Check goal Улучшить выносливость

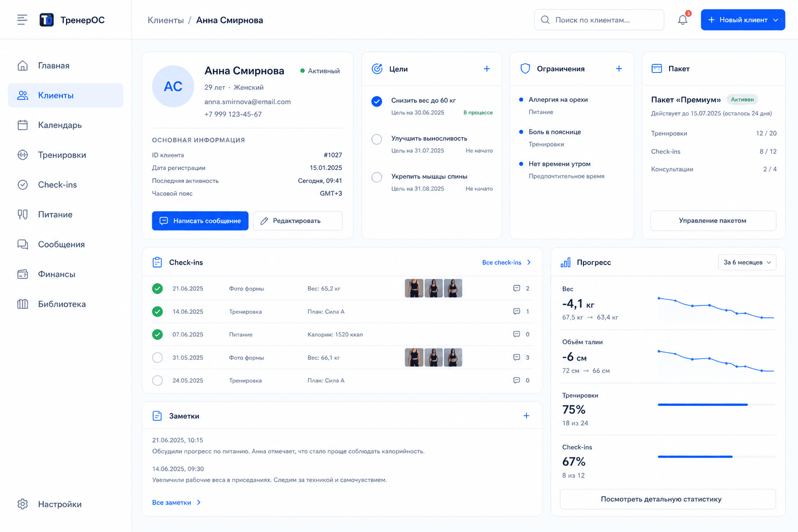pos(377,139)
